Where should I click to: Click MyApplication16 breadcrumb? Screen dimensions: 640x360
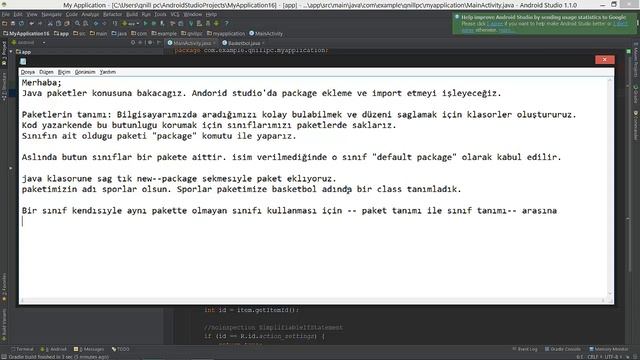tap(26, 33)
